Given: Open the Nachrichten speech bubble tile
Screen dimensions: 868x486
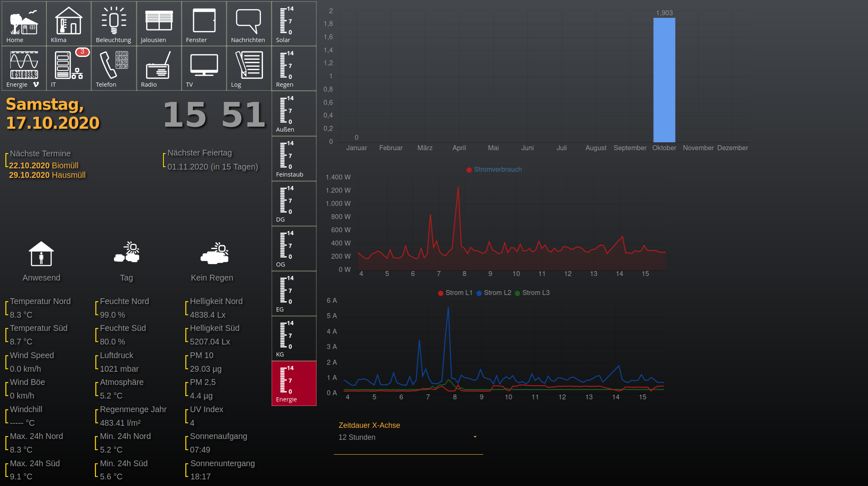Looking at the screenshot, I should [248, 24].
